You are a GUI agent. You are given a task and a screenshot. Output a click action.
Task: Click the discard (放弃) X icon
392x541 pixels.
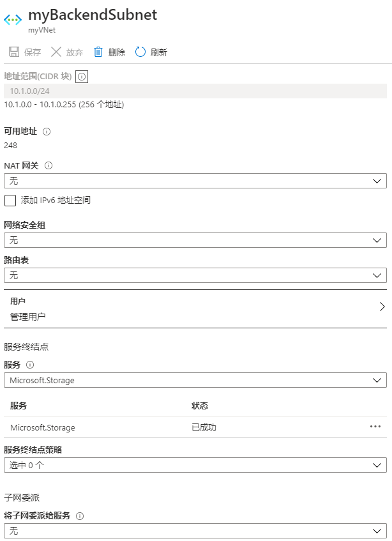click(56, 52)
